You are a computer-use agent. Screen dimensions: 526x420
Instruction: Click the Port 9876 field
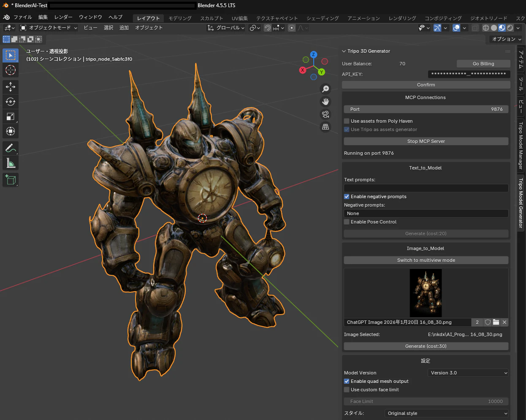(426, 109)
